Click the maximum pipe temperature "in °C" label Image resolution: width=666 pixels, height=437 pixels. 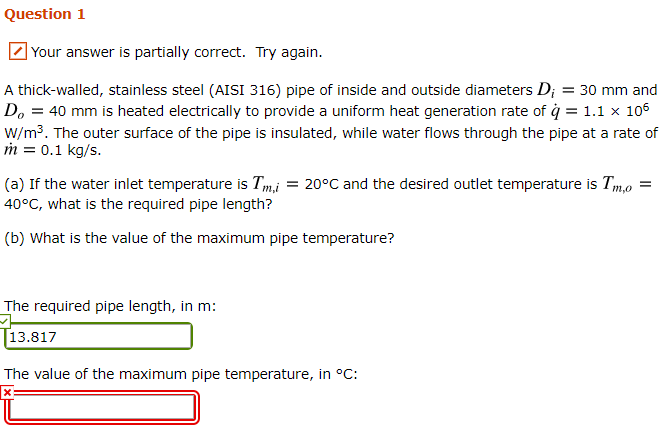pos(335,374)
